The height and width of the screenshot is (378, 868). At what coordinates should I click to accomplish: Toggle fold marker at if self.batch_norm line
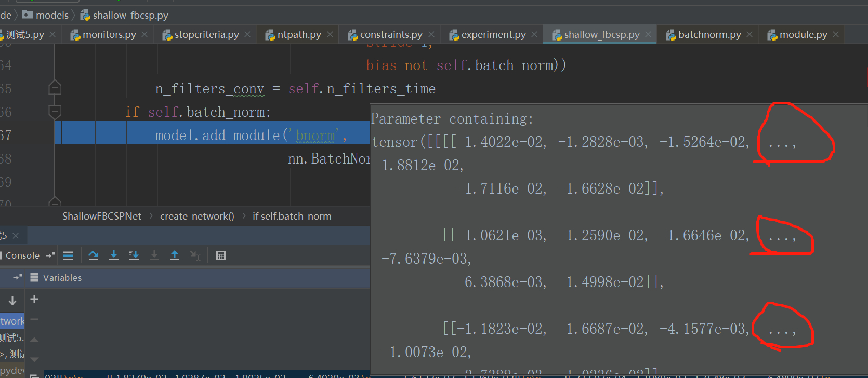55,112
